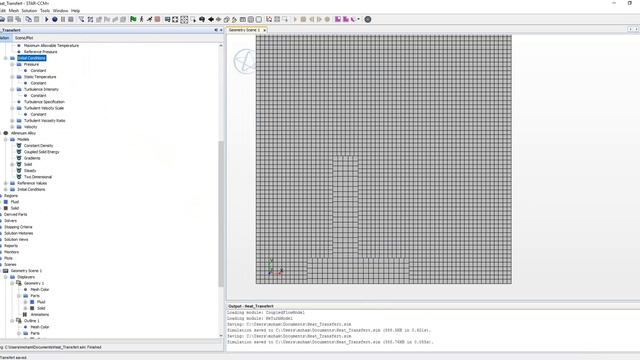Collapse the Displayers folder
Screen dimensions: 640x360
pyautogui.click(x=6, y=277)
